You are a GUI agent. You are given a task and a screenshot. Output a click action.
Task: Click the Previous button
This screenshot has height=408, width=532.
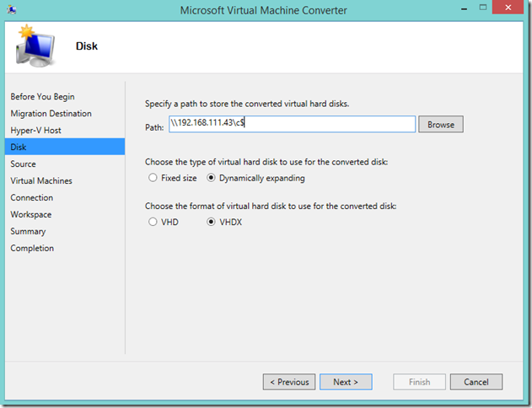[289, 382]
